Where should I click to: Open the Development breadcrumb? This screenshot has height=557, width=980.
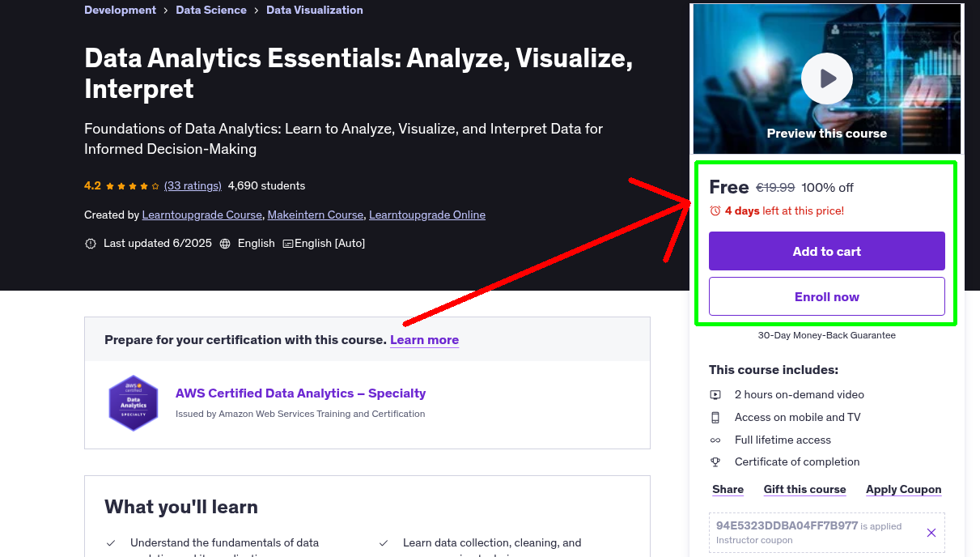click(120, 11)
